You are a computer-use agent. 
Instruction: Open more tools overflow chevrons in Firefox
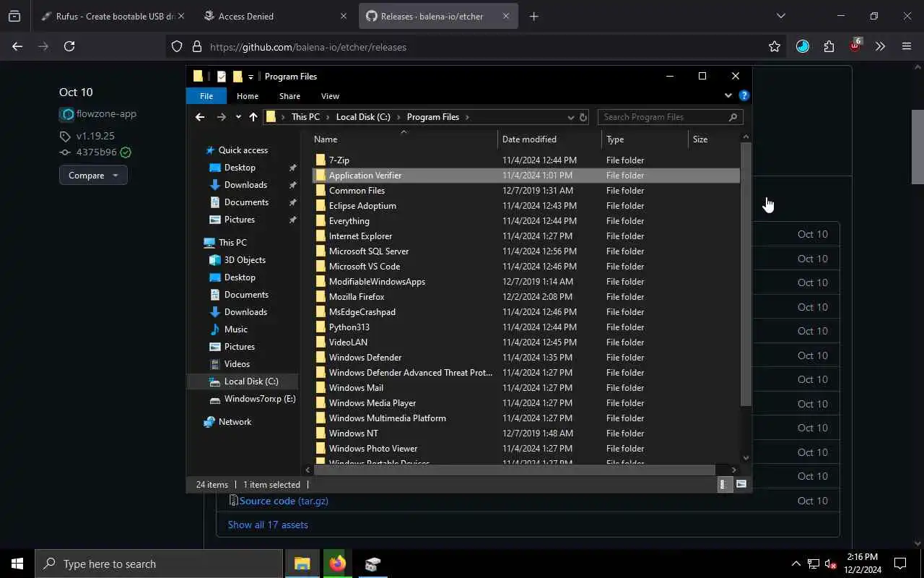(880, 46)
